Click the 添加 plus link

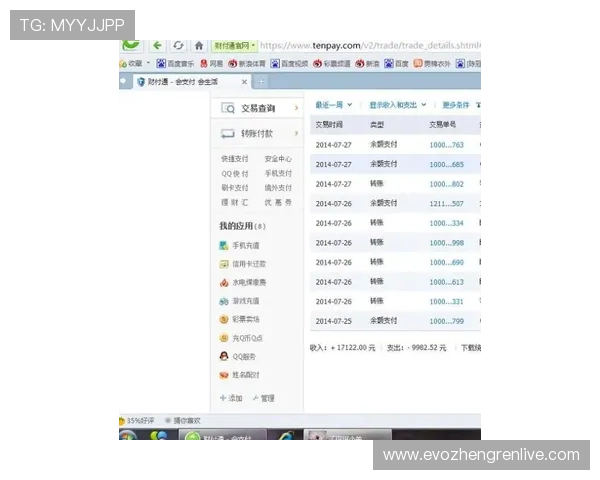[x=231, y=398]
